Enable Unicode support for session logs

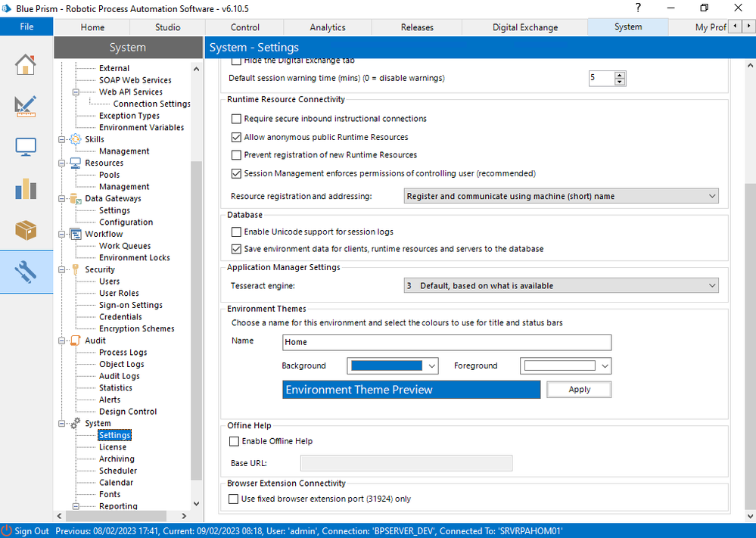pos(237,232)
